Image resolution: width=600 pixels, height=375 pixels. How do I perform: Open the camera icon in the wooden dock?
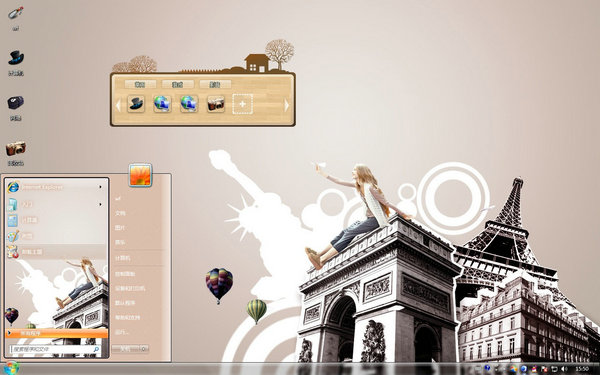(216, 104)
